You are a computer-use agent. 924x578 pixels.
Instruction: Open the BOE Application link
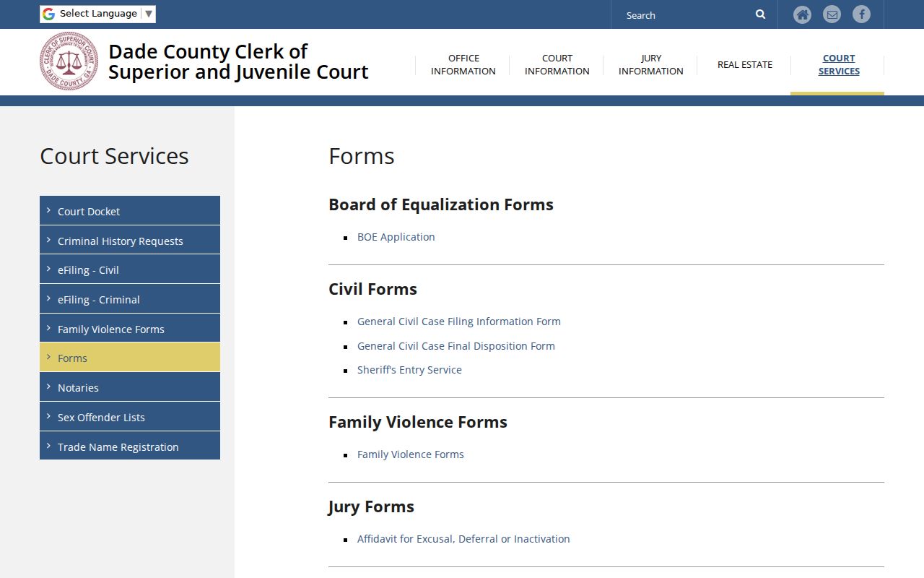pyautogui.click(x=396, y=237)
